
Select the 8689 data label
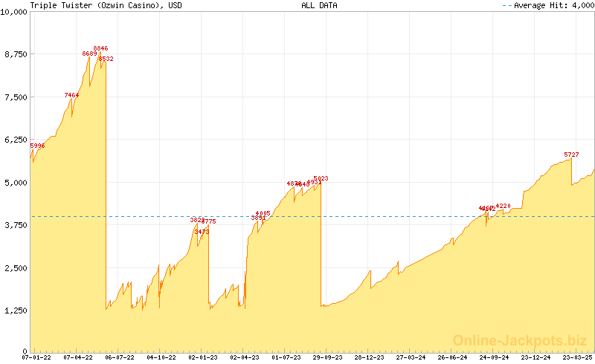[x=89, y=53]
